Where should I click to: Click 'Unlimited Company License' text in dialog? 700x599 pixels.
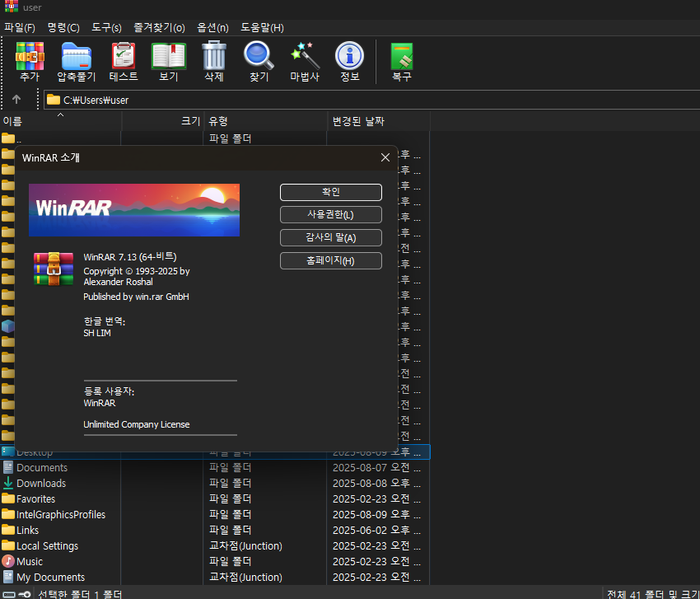pos(137,424)
